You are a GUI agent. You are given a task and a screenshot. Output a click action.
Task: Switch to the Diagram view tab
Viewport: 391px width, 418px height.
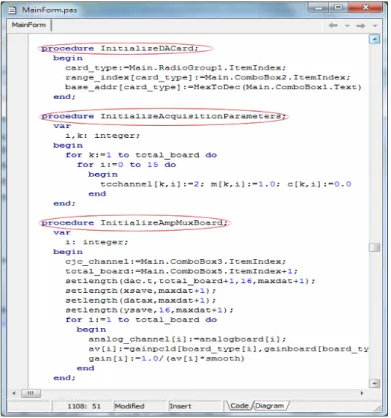tap(269, 406)
